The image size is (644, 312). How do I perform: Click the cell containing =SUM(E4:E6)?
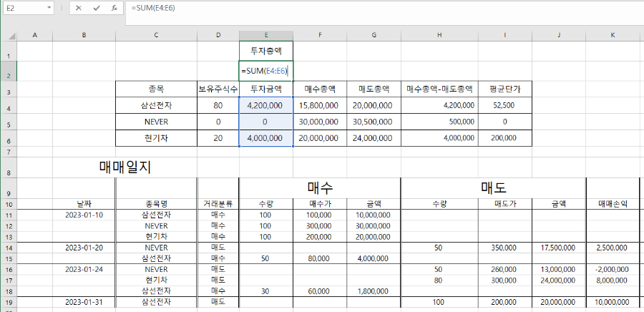tap(266, 71)
